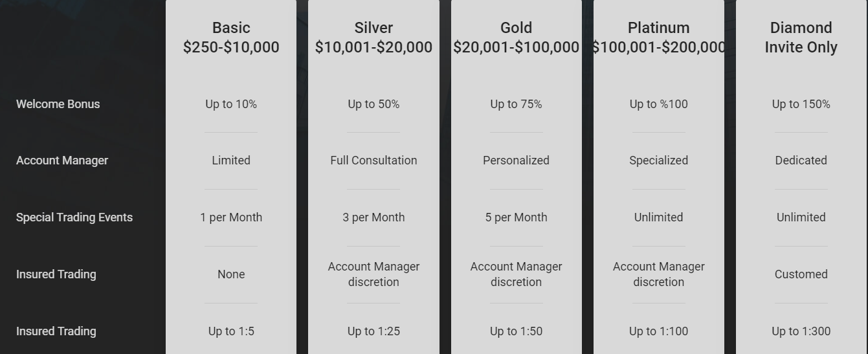Image resolution: width=868 pixels, height=354 pixels.
Task: Click 'Up to 150%' Diamond welcome bonus
Action: pos(801,104)
